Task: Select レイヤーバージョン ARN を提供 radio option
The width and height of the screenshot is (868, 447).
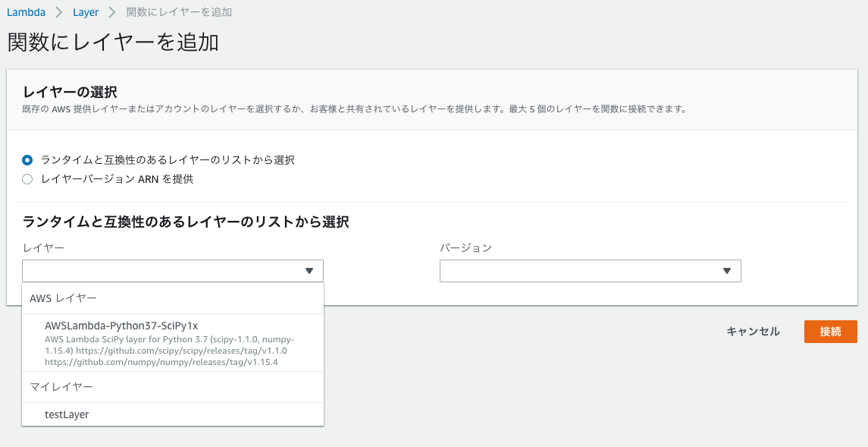Action: pyautogui.click(x=27, y=179)
